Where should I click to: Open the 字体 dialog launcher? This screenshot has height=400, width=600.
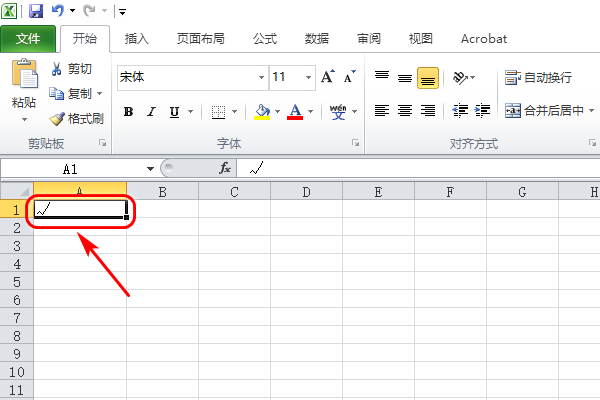pos(355,143)
